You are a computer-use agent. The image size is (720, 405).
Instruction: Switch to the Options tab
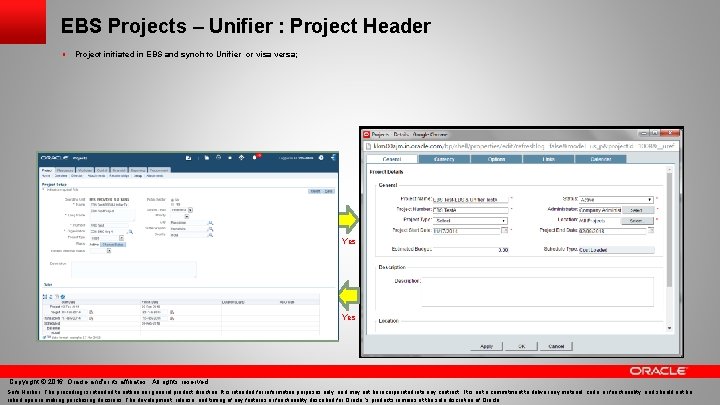[x=496, y=159]
